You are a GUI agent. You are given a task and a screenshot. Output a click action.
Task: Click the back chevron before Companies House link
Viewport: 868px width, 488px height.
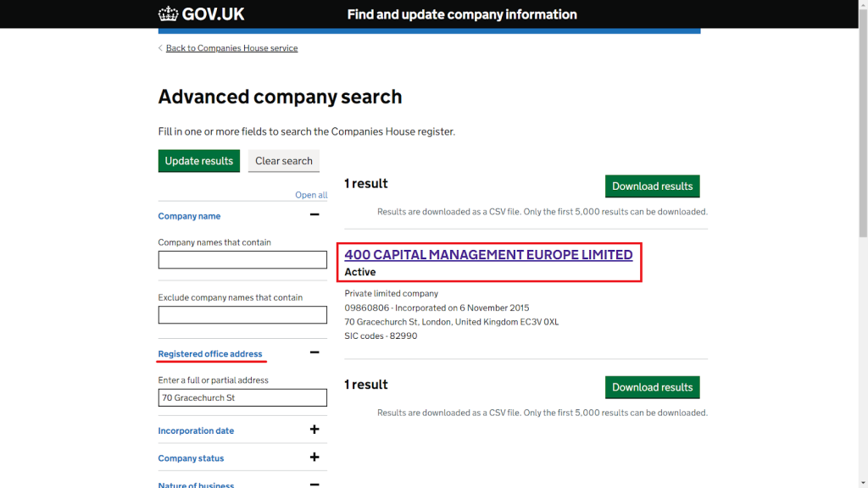click(160, 48)
